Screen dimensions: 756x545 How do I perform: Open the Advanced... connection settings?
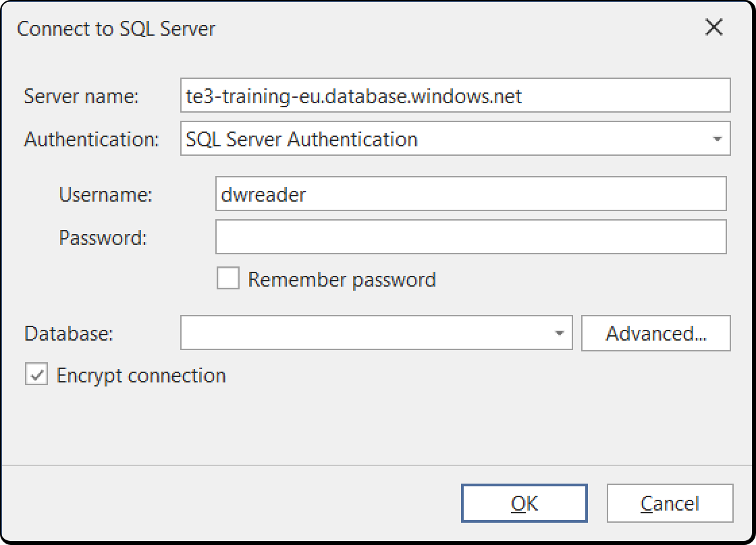pyautogui.click(x=655, y=333)
